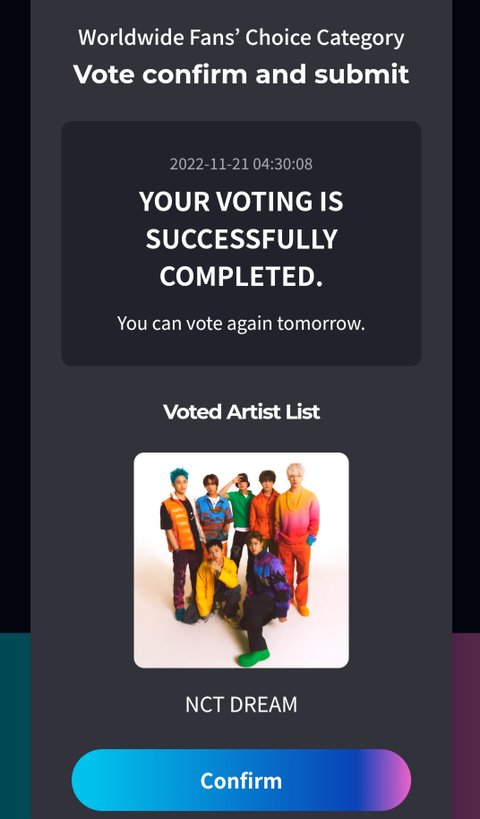The image size is (480, 819).
Task: Click the person wearing the orange puffer vest
Action: [180, 538]
